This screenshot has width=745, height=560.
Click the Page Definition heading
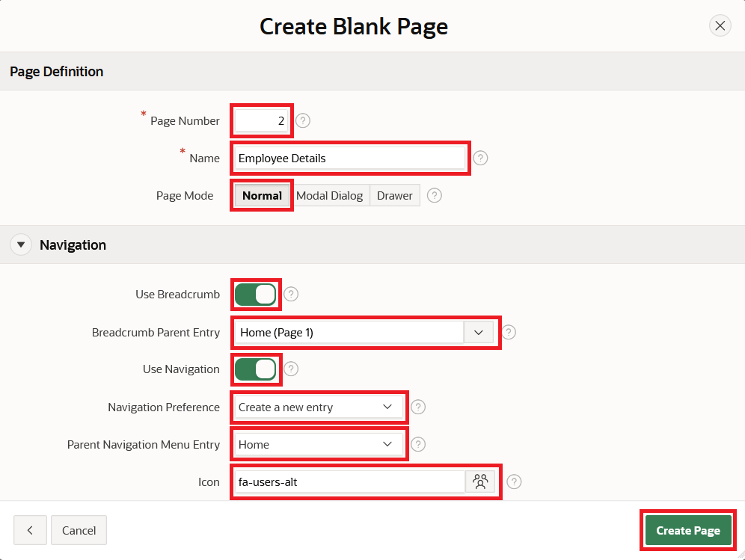coord(57,72)
